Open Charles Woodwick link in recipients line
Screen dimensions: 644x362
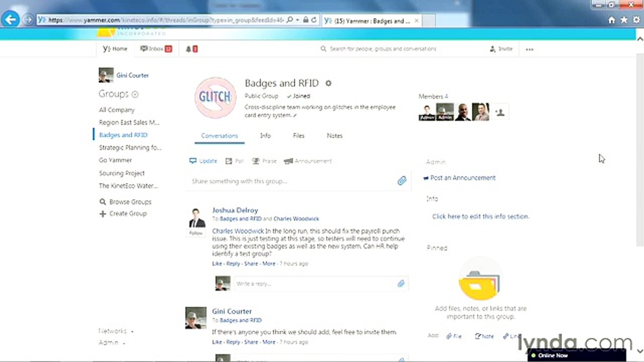coord(296,219)
